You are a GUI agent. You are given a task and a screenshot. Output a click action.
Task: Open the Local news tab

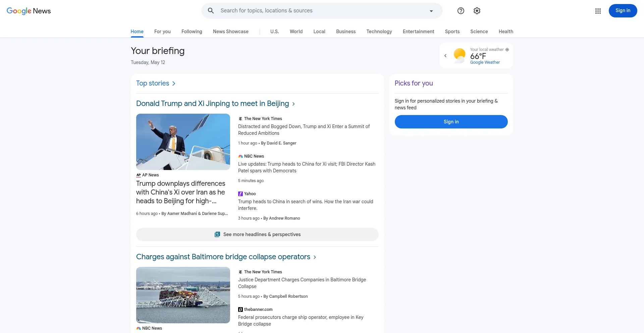coord(319,32)
